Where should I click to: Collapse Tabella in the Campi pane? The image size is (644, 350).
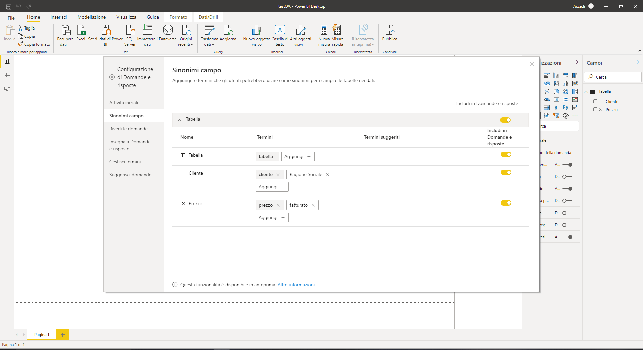click(586, 92)
